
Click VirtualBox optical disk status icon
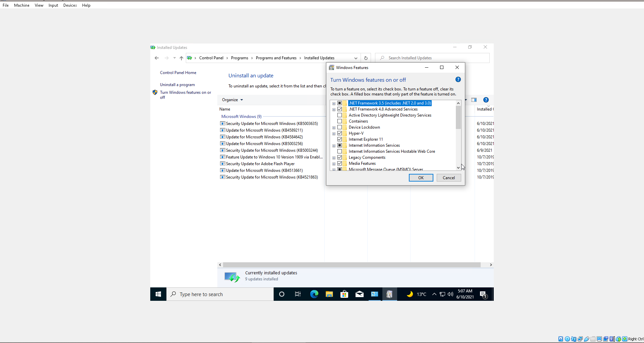pyautogui.click(x=567, y=339)
